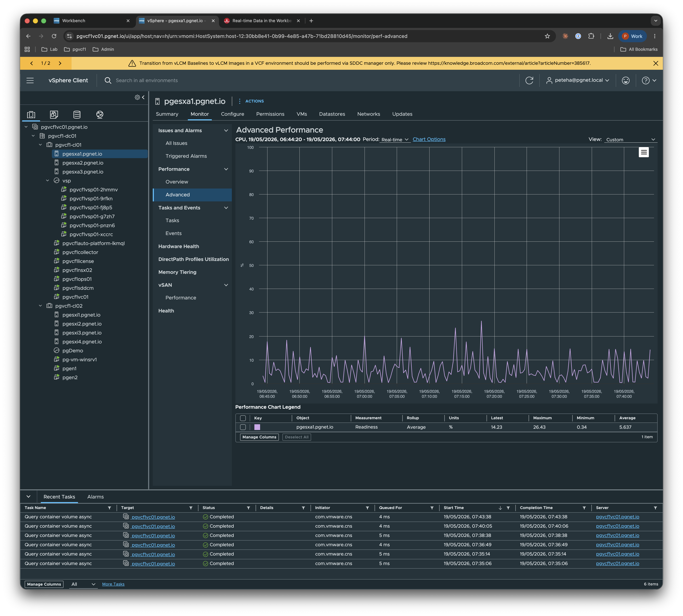Click the browser address bar URL
Screen dimensions: 683x616
pyautogui.click(x=242, y=36)
